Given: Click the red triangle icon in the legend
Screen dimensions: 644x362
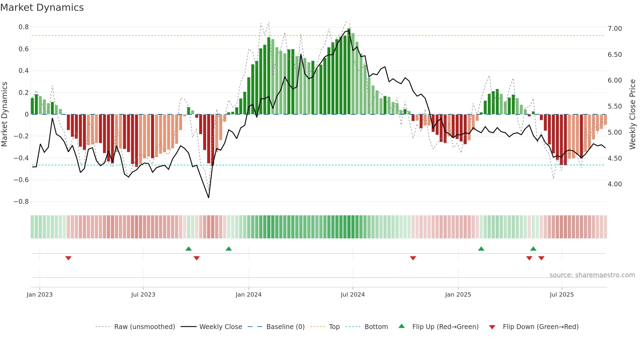Looking at the screenshot, I should [492, 327].
